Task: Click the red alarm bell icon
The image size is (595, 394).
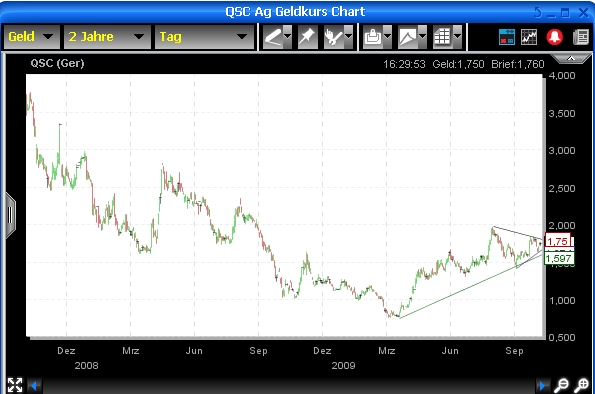Action: click(554, 37)
